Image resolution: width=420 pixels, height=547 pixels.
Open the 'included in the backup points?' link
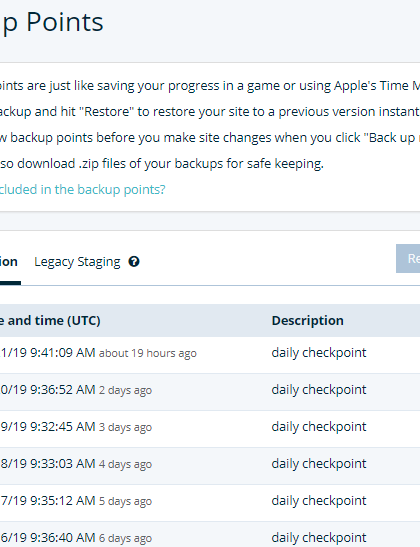[82, 189]
